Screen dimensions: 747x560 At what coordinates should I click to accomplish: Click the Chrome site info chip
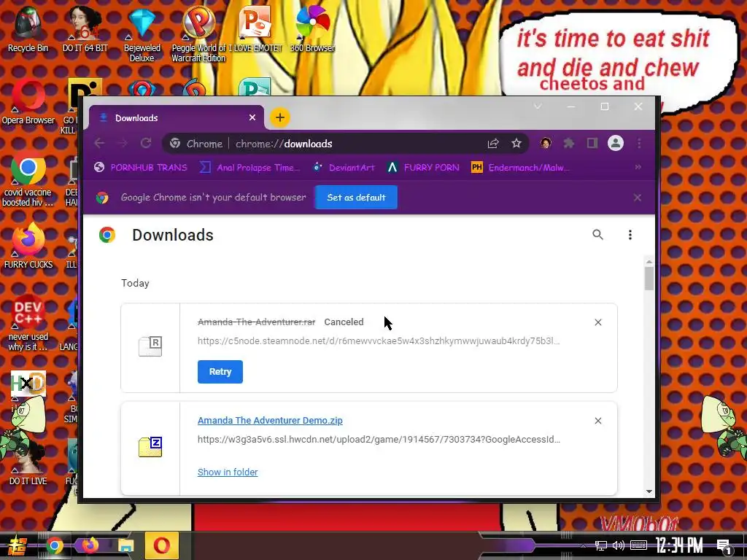click(x=196, y=144)
